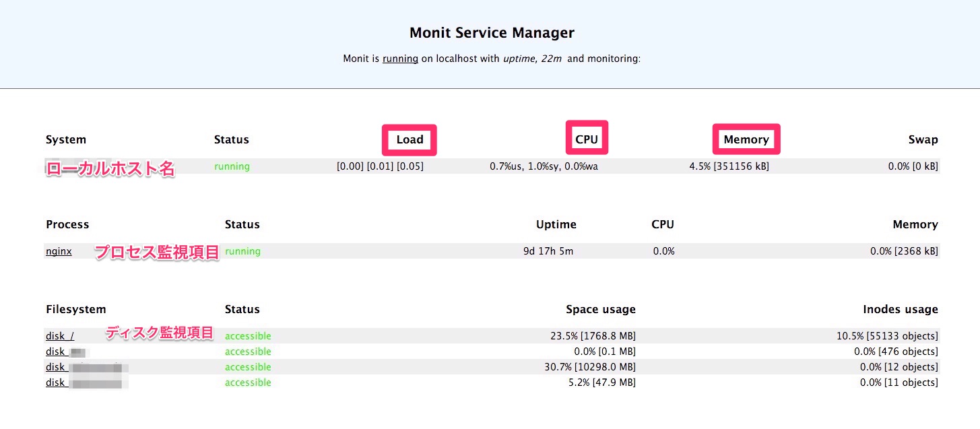Click the system memory value 4.5% [351156 kB]

[x=729, y=166]
